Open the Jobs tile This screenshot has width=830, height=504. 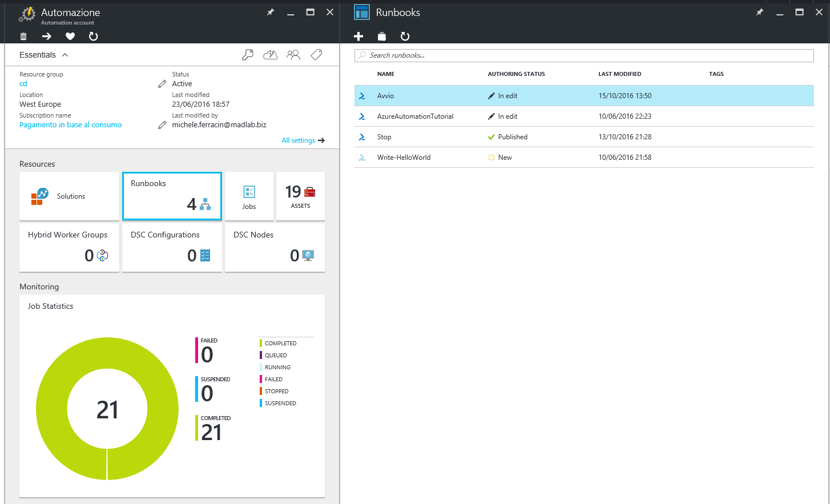click(249, 196)
